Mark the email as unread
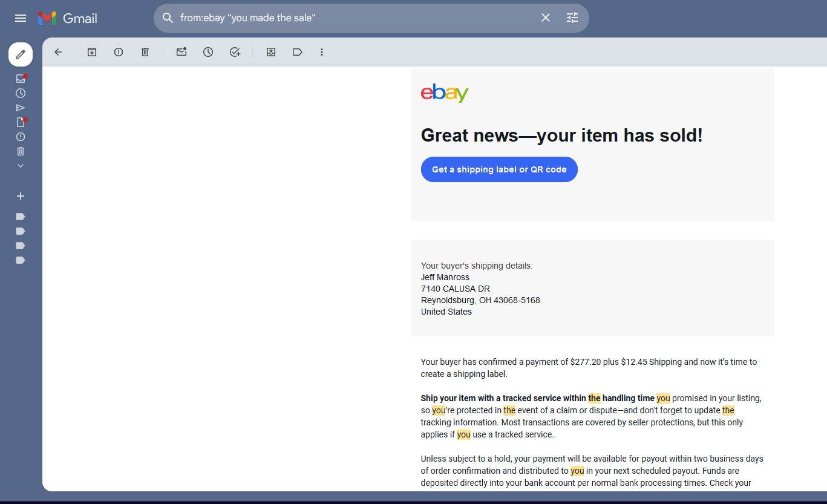The width and height of the screenshot is (827, 504). (x=181, y=52)
